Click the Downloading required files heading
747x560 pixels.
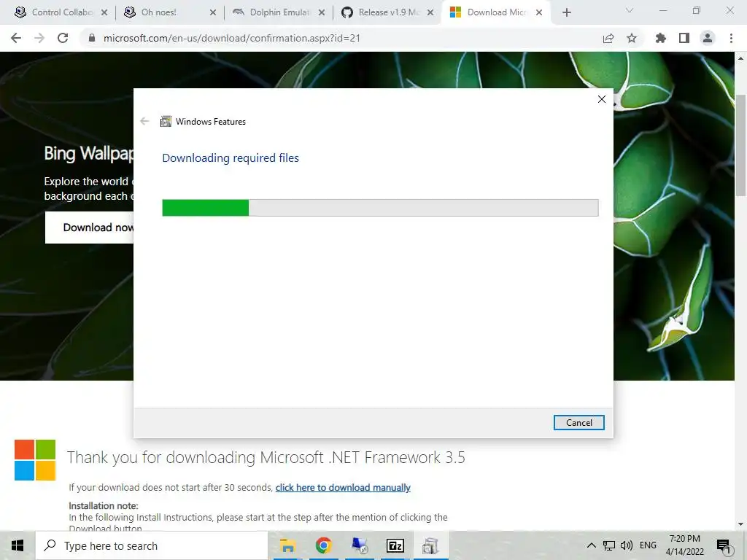[x=231, y=158]
